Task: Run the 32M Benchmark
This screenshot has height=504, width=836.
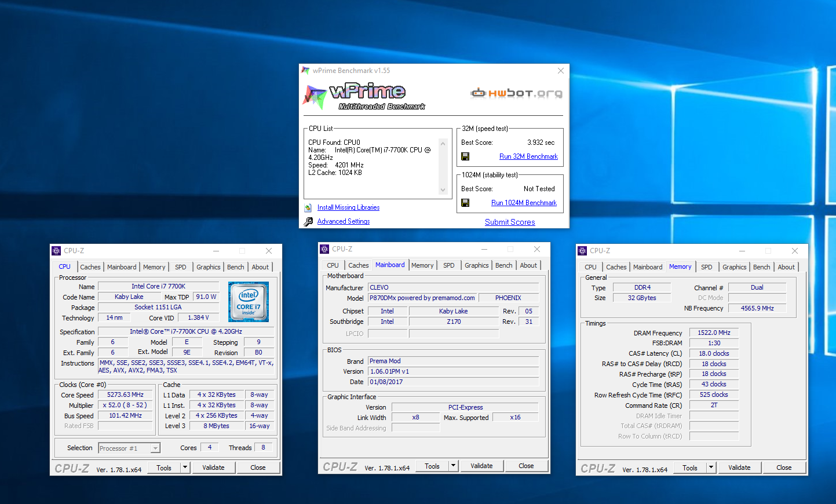Action: click(528, 156)
